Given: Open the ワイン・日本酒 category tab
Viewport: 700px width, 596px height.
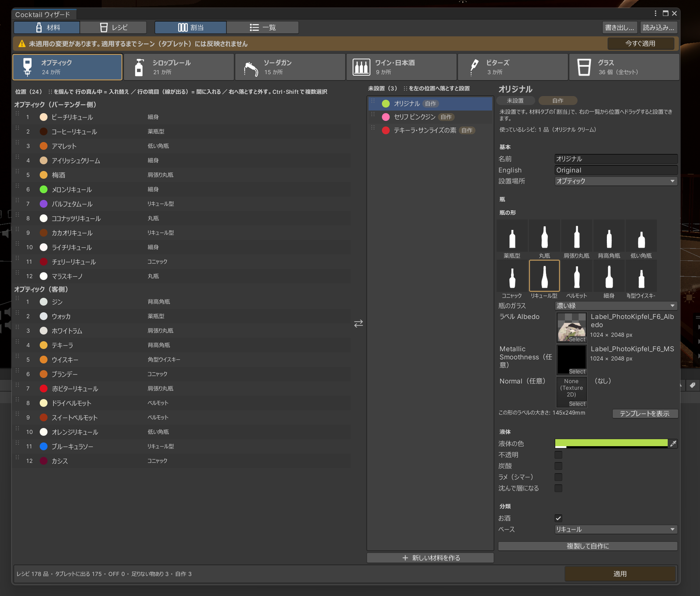Looking at the screenshot, I should pyautogui.click(x=401, y=67).
